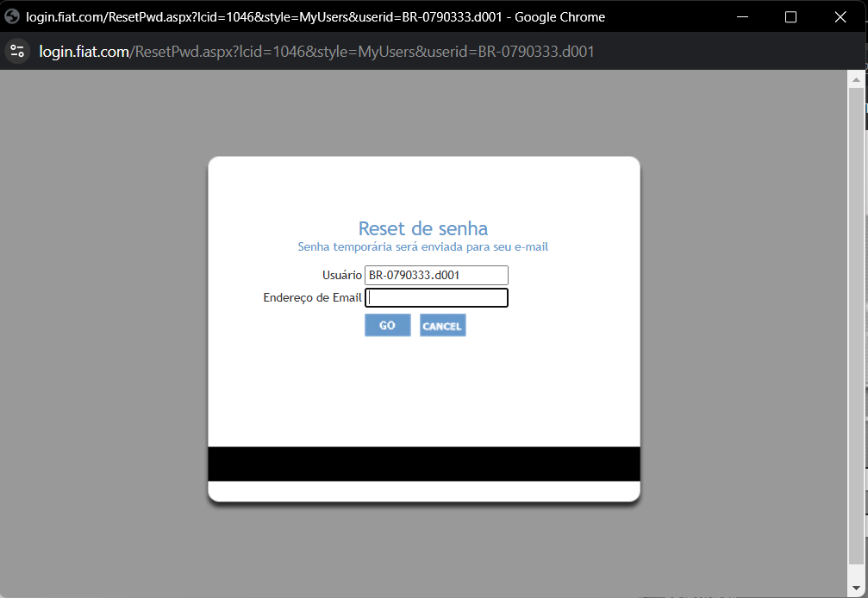The image size is (868, 598).
Task: Click the site information icon in address bar
Action: pos(17,52)
